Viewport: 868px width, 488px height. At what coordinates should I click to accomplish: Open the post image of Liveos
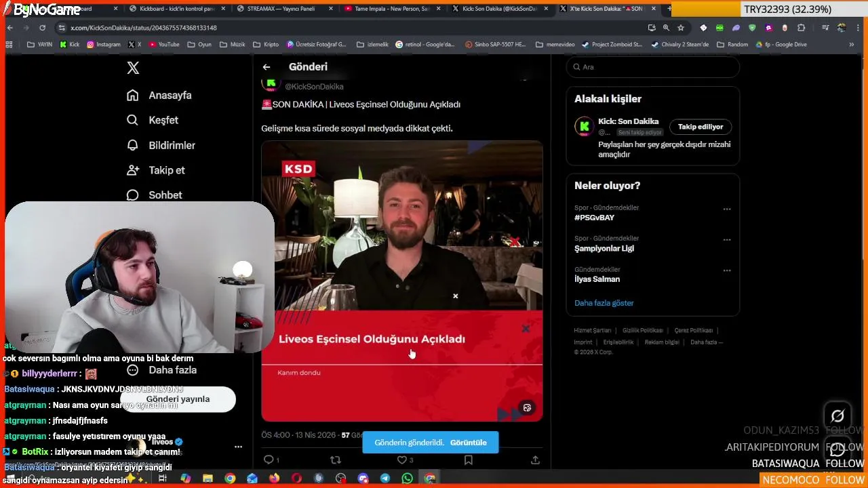(x=401, y=281)
